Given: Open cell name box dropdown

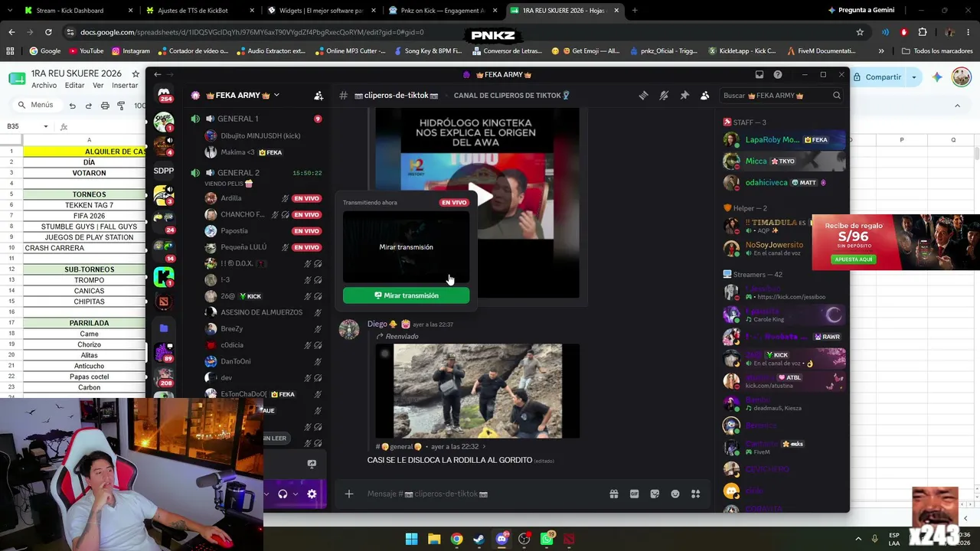Looking at the screenshot, I should click(x=46, y=126).
